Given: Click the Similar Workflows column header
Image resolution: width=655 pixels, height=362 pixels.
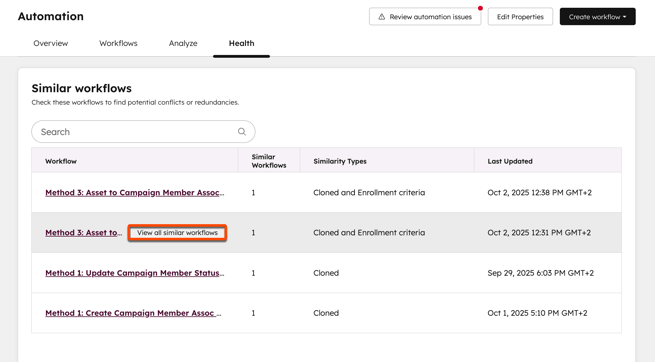Looking at the screenshot, I should click(269, 161).
